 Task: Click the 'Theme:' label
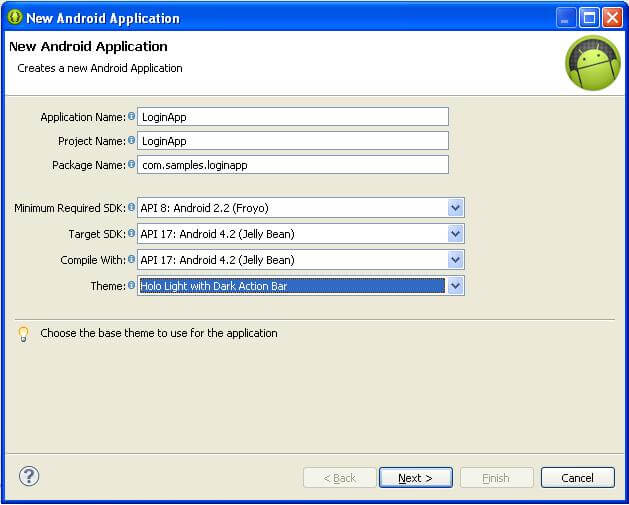point(108,286)
